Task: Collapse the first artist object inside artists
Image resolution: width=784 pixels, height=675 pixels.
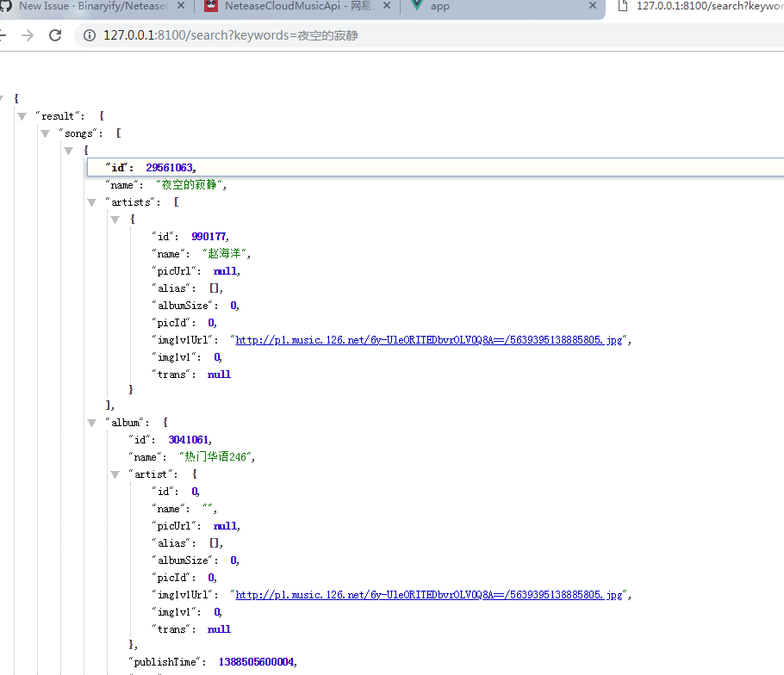Action: coord(115,220)
